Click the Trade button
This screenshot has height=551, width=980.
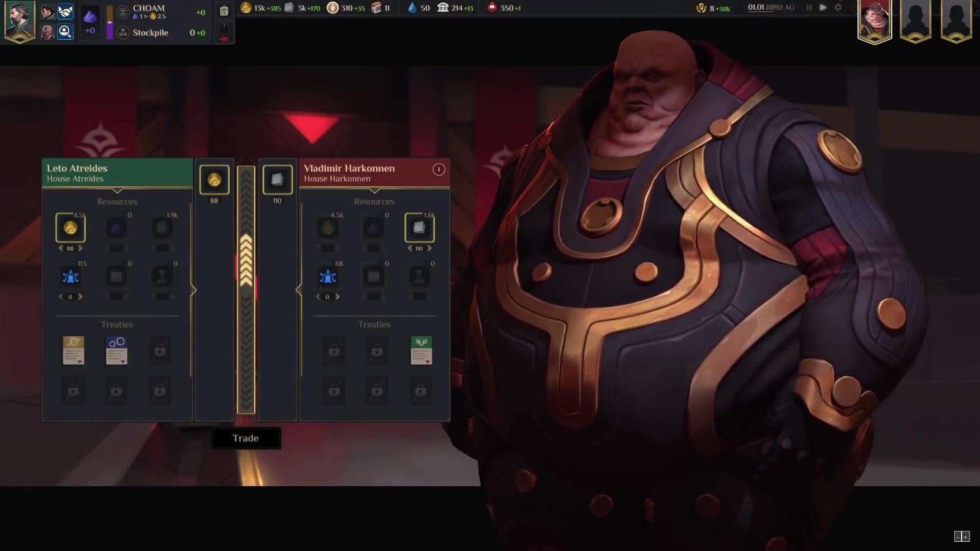246,438
